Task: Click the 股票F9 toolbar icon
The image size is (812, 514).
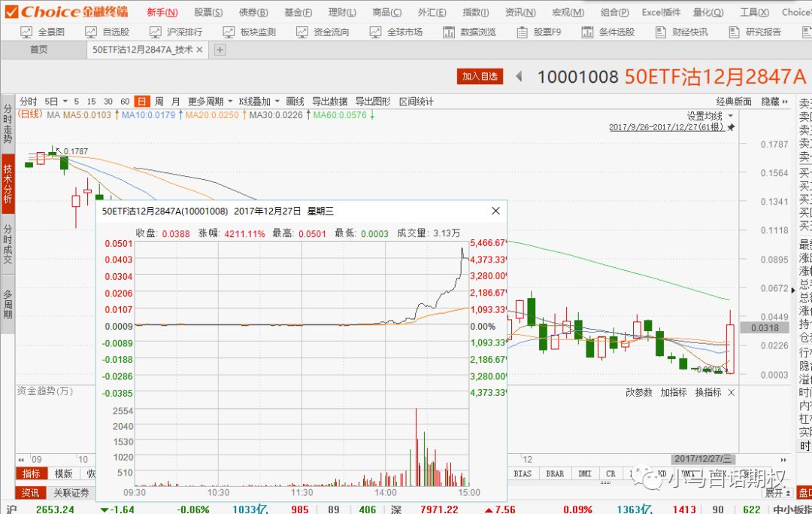Action: click(539, 32)
